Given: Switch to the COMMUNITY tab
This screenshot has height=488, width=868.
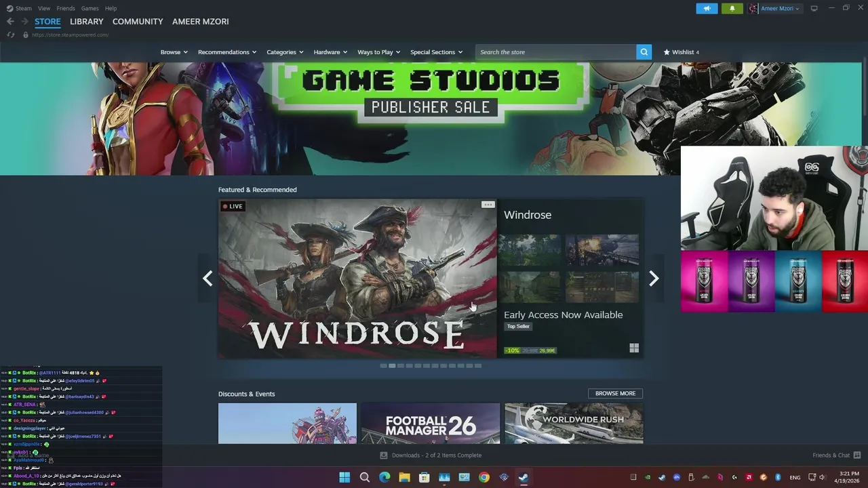Looking at the screenshot, I should point(138,22).
